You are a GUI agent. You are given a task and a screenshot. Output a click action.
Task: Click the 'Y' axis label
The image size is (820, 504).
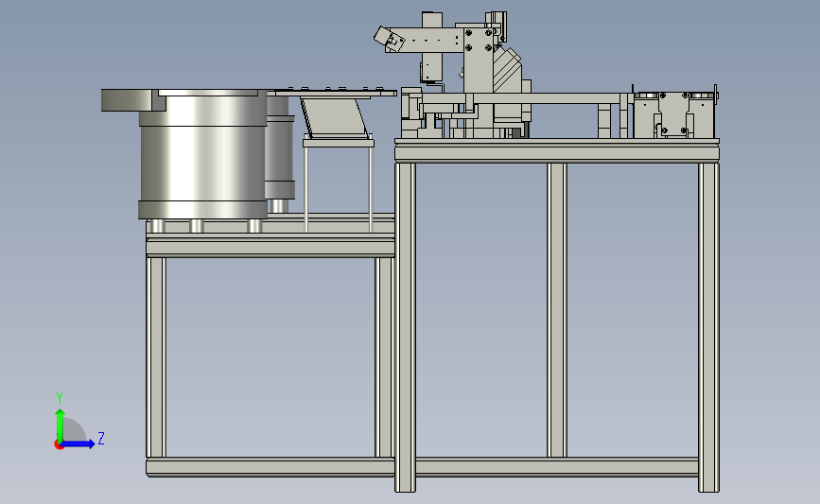(x=60, y=398)
